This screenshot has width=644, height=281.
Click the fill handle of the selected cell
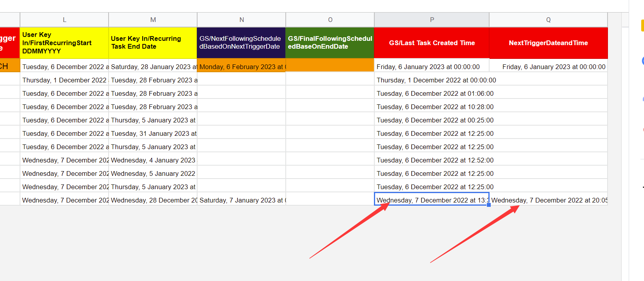[x=489, y=205]
